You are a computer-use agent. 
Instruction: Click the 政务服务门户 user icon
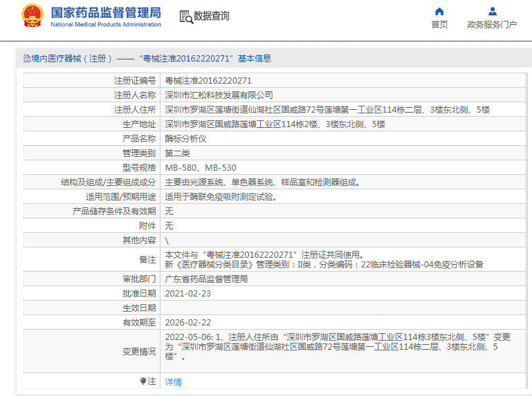point(493,12)
